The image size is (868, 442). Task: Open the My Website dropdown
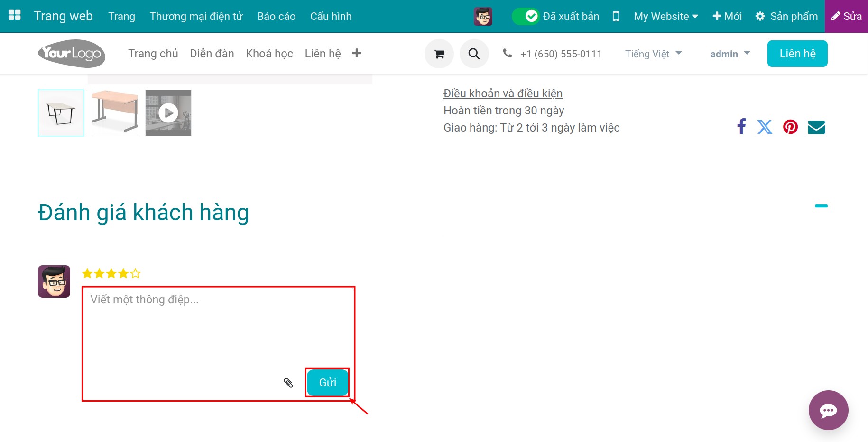click(665, 16)
